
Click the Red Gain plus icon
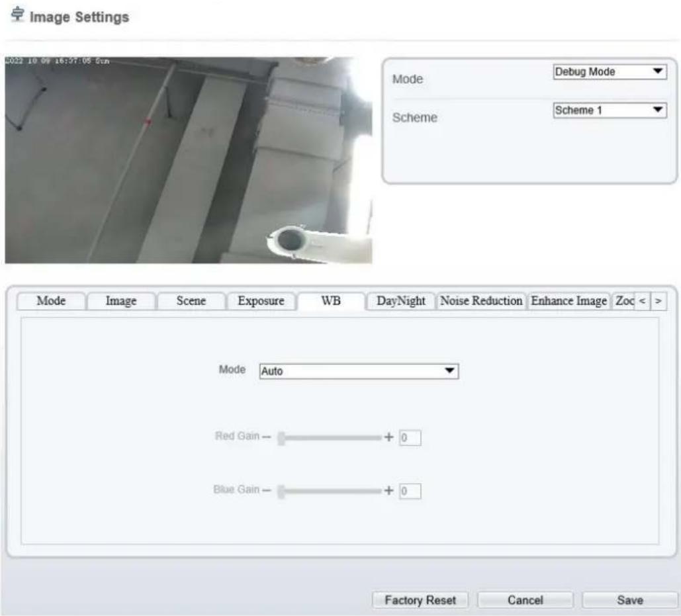pyautogui.click(x=388, y=437)
